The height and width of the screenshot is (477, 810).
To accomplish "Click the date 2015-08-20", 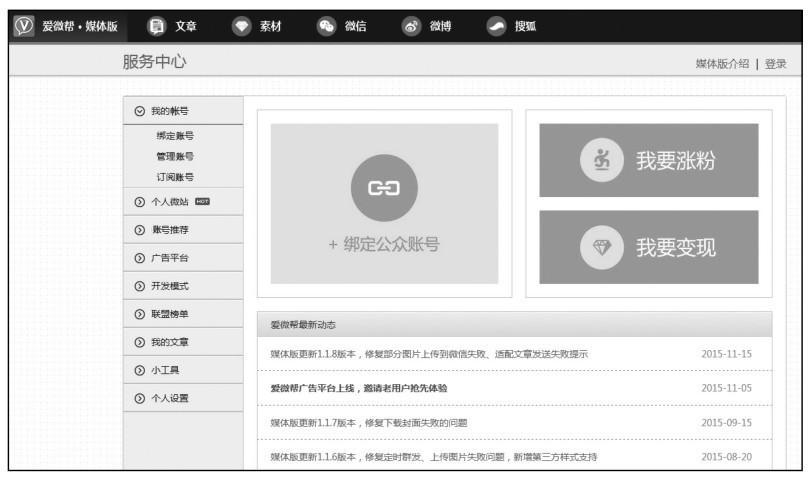I will pyautogui.click(x=726, y=457).
